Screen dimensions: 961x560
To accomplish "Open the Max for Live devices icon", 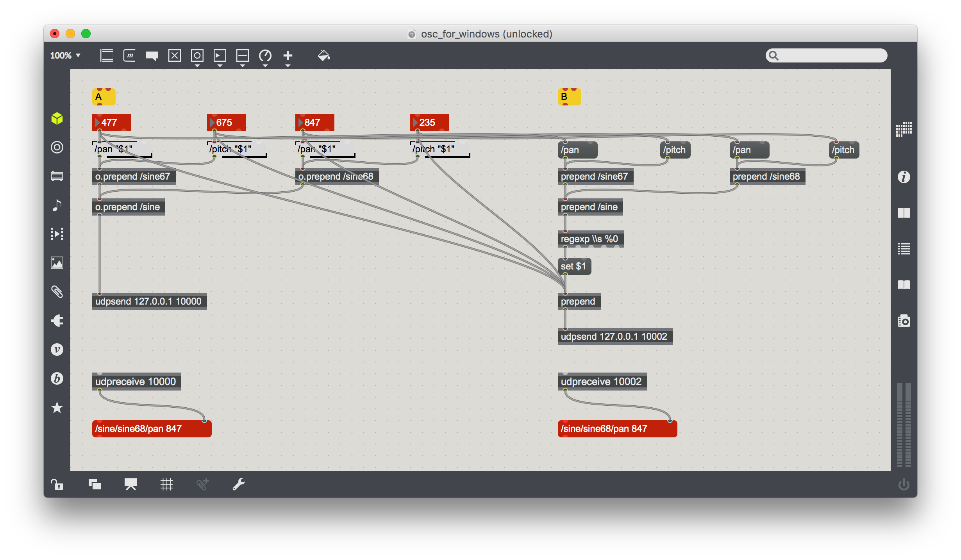I will pyautogui.click(x=57, y=176).
